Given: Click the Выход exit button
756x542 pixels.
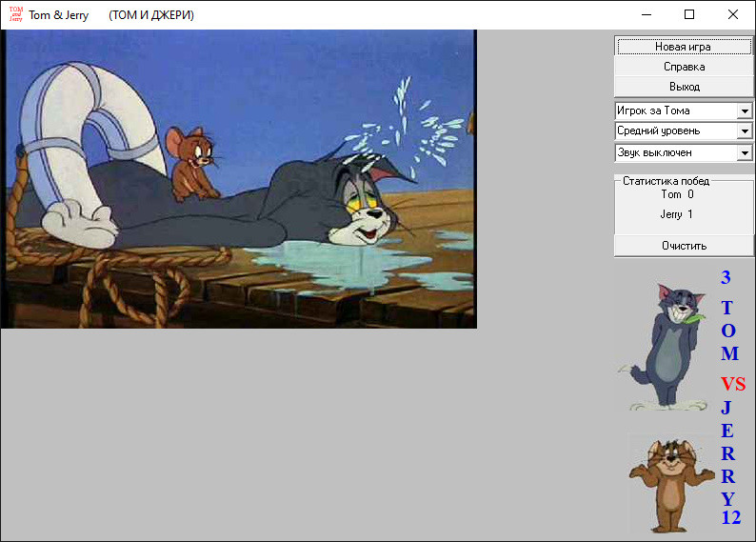Looking at the screenshot, I should [684, 87].
